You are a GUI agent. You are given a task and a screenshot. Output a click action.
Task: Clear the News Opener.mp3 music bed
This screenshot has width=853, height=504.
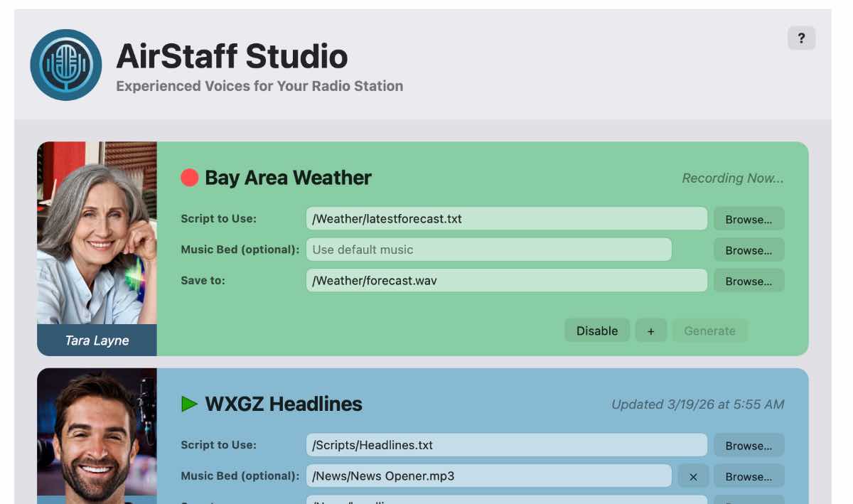pos(693,476)
